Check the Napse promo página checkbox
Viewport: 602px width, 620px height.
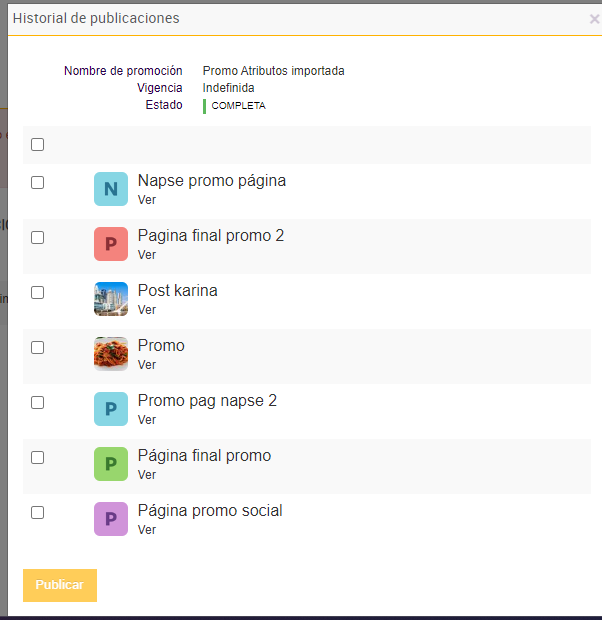(x=37, y=183)
